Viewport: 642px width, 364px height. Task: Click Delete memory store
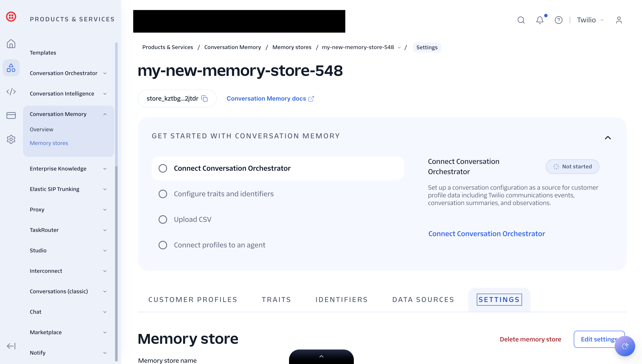click(x=530, y=339)
